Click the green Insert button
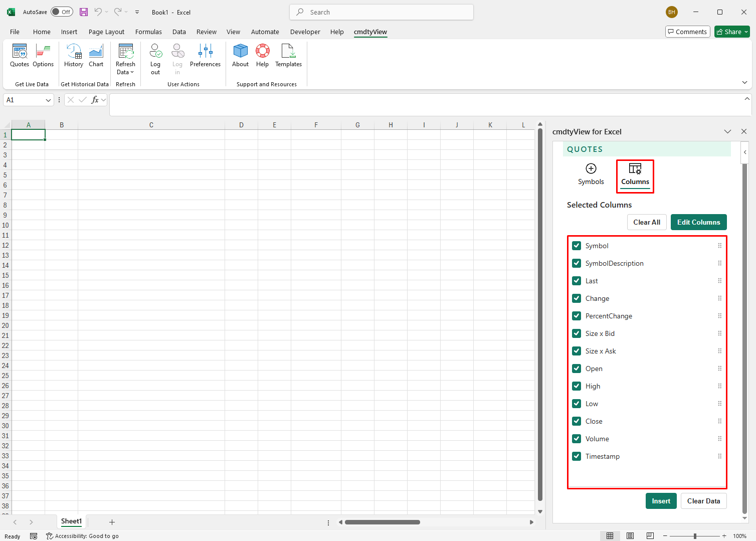Viewport: 756px width, 541px height. pos(661,501)
